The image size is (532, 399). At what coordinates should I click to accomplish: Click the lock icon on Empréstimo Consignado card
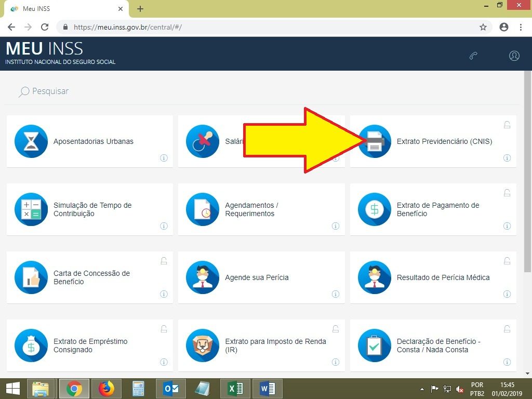tap(164, 329)
